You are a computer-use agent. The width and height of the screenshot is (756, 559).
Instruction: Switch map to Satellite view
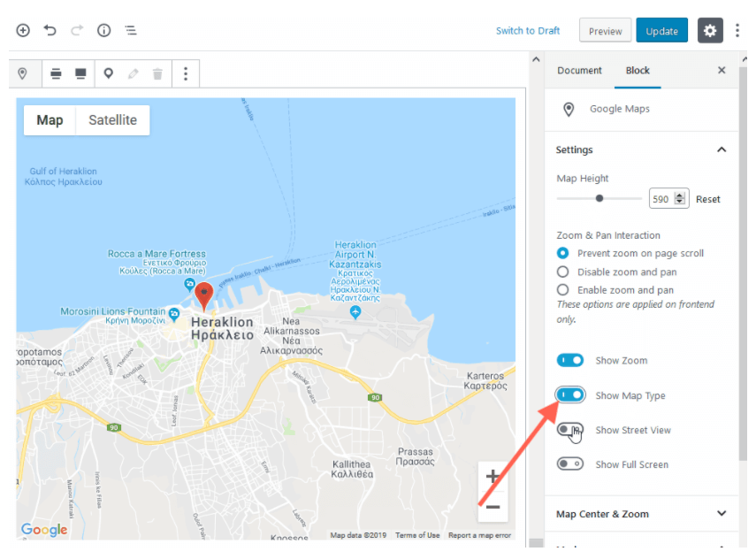[113, 120]
